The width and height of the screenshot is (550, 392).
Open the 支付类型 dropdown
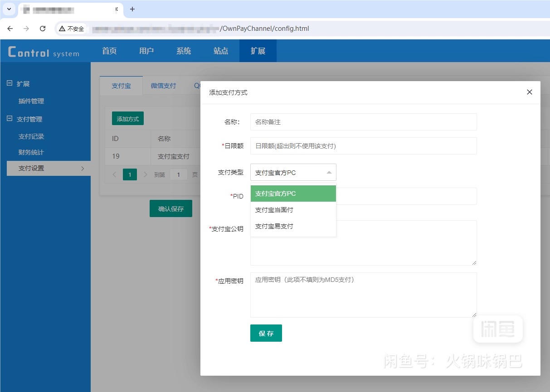[x=293, y=172]
